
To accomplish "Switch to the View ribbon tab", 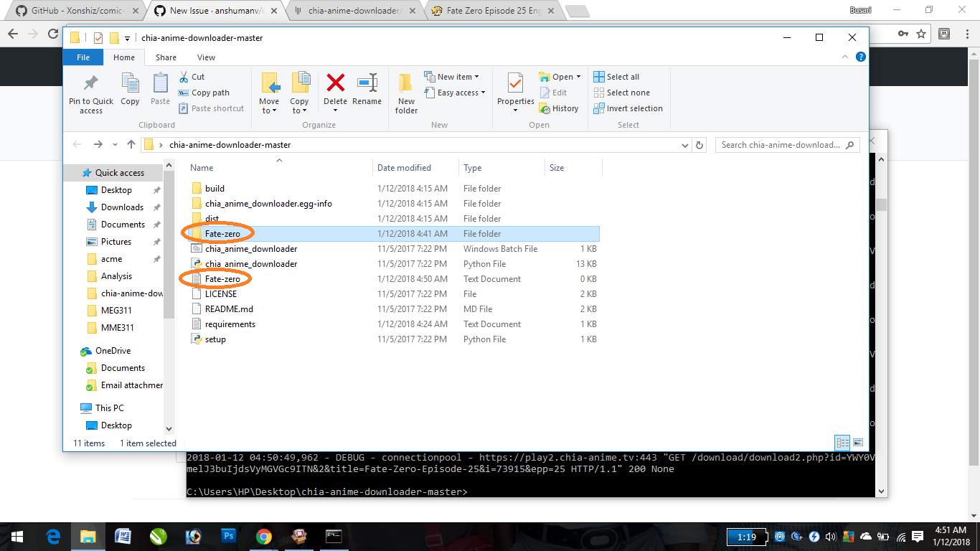I will point(206,57).
